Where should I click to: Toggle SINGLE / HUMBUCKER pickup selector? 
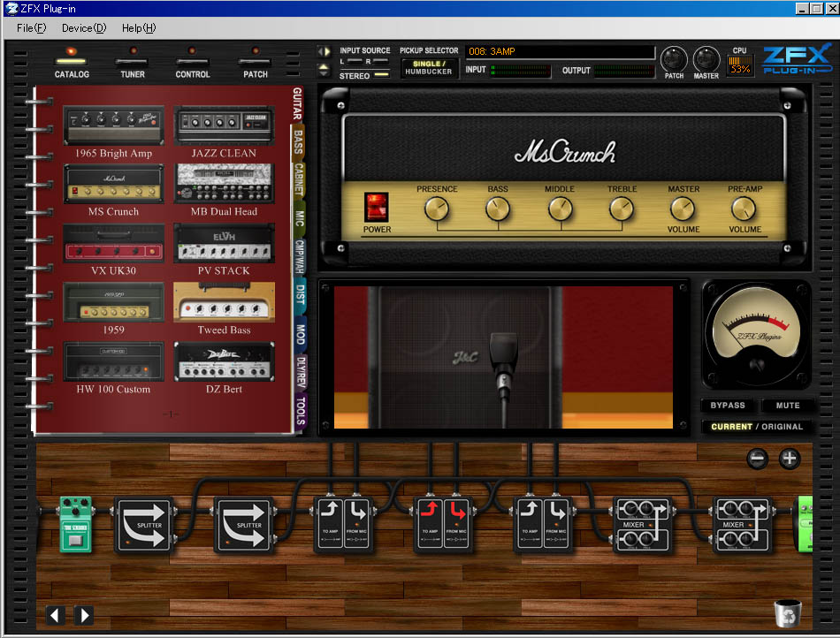(x=429, y=68)
